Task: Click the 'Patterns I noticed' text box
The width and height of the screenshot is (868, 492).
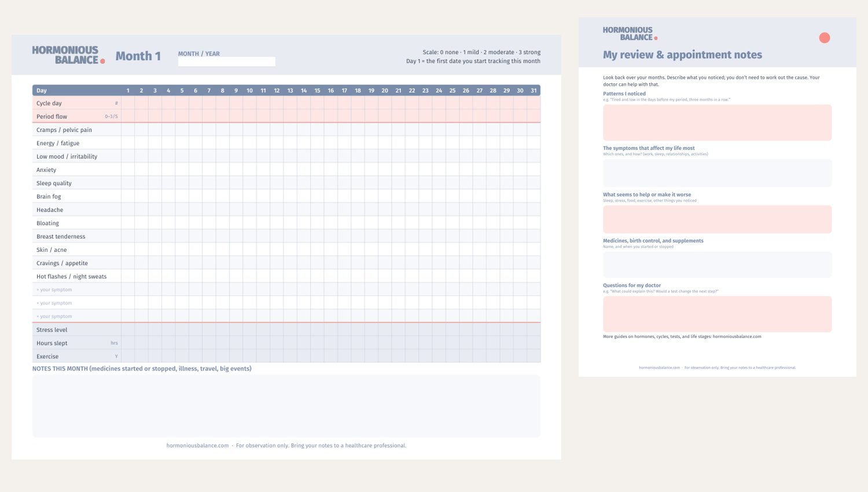Action: click(717, 123)
